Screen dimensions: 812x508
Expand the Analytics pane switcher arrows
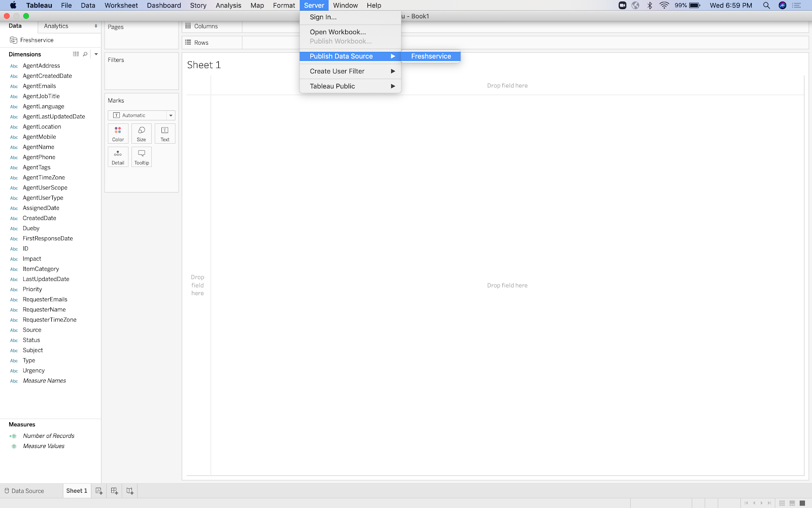(x=96, y=26)
